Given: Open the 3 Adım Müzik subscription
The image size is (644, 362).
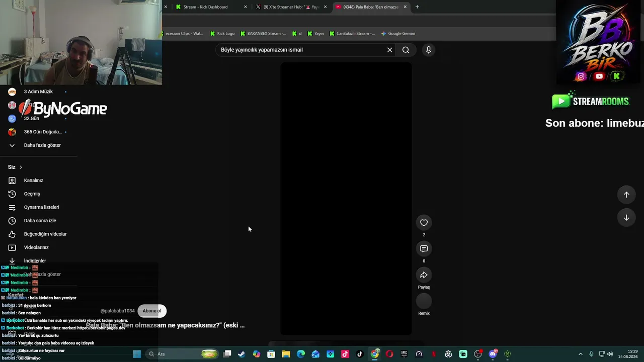Looking at the screenshot, I should (39, 92).
